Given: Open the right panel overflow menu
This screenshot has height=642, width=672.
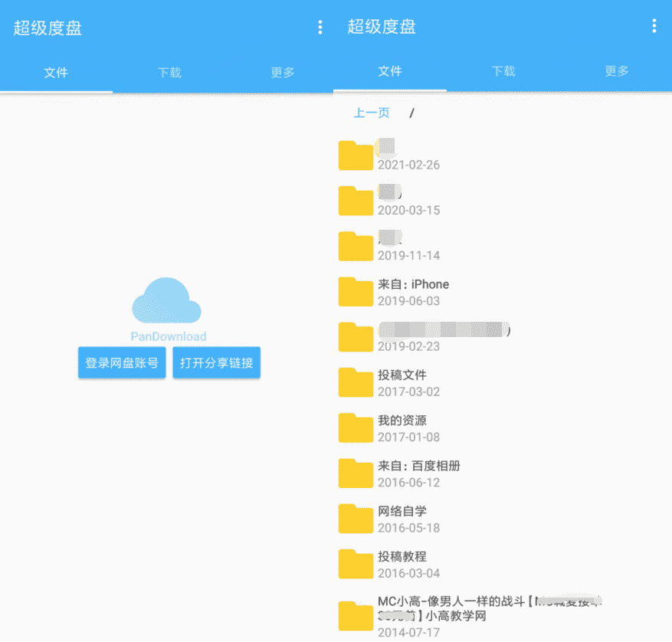Looking at the screenshot, I should [x=655, y=26].
